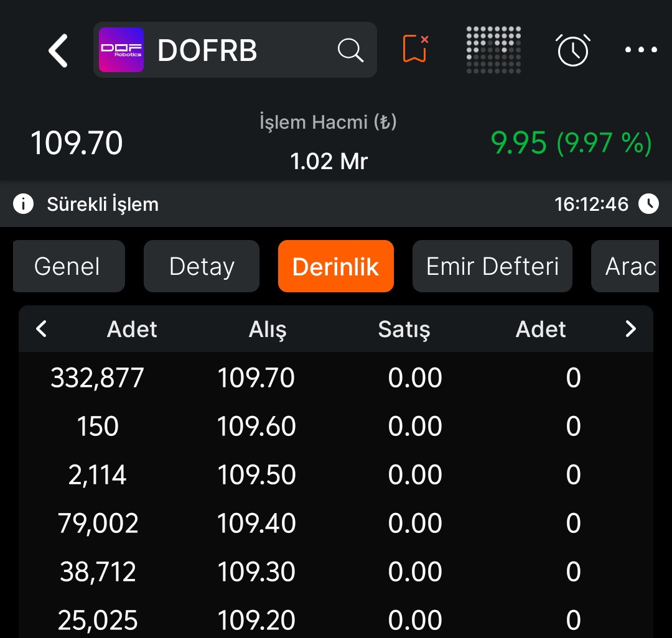This screenshot has height=638, width=672.
Task: Tap the DOF Robotics company logo
Action: tap(120, 50)
